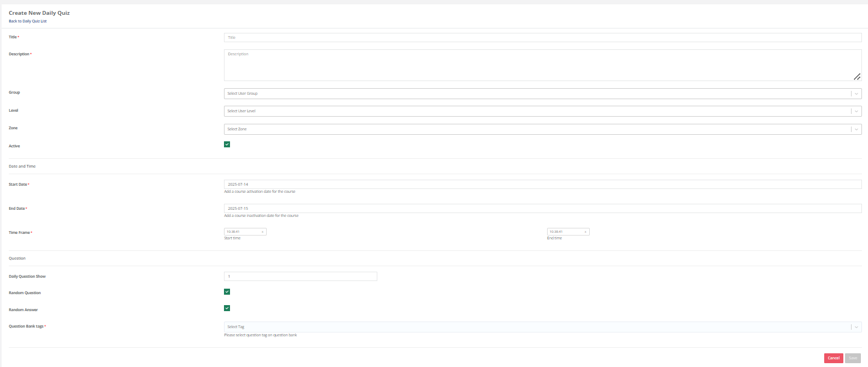Click 'Add a course activation date' hint

[x=260, y=192]
